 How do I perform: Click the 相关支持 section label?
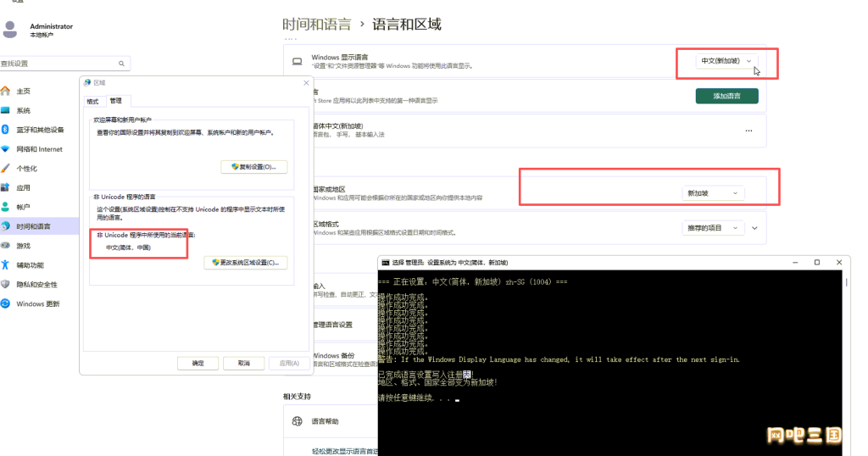click(x=297, y=397)
